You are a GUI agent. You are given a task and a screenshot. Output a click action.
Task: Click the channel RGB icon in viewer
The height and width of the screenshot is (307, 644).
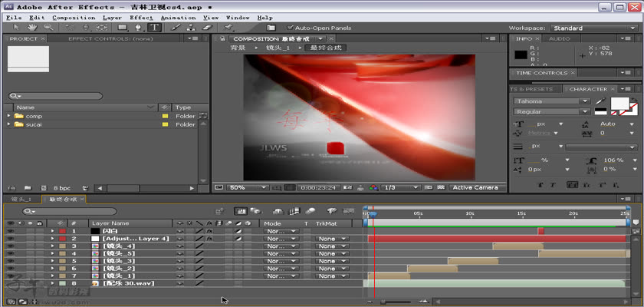pos(373,187)
